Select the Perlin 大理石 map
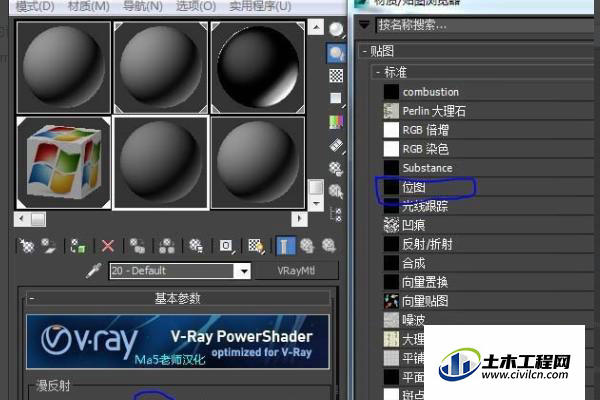Screen dimensions: 600x400 [490, 111]
